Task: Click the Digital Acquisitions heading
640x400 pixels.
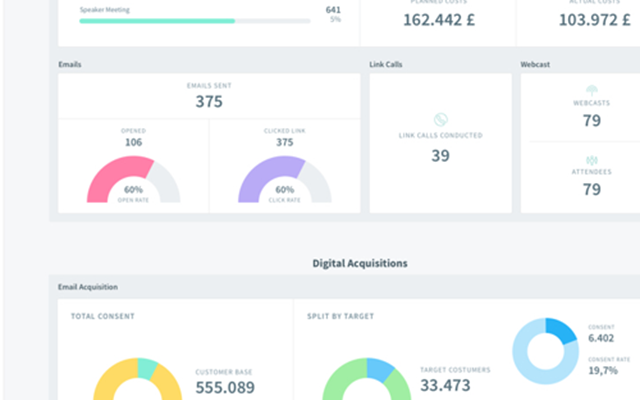Action: click(360, 263)
